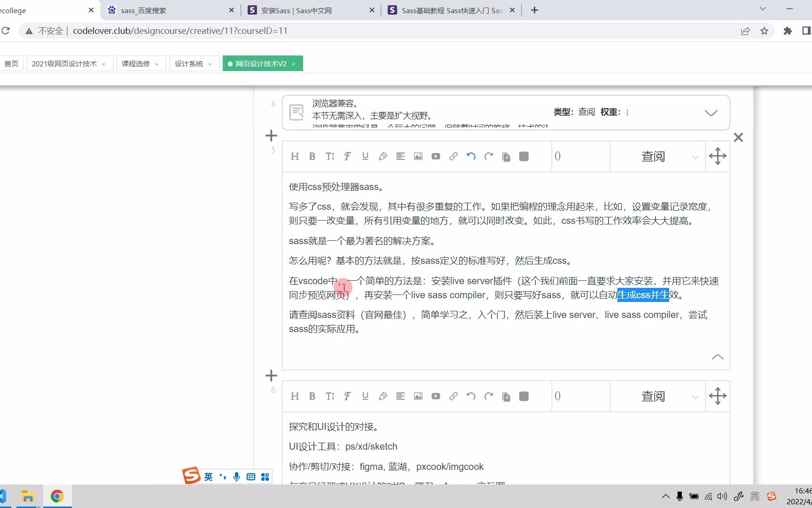Open browser extensions puzzle icon
The height and width of the screenshot is (508, 812).
(788, 31)
